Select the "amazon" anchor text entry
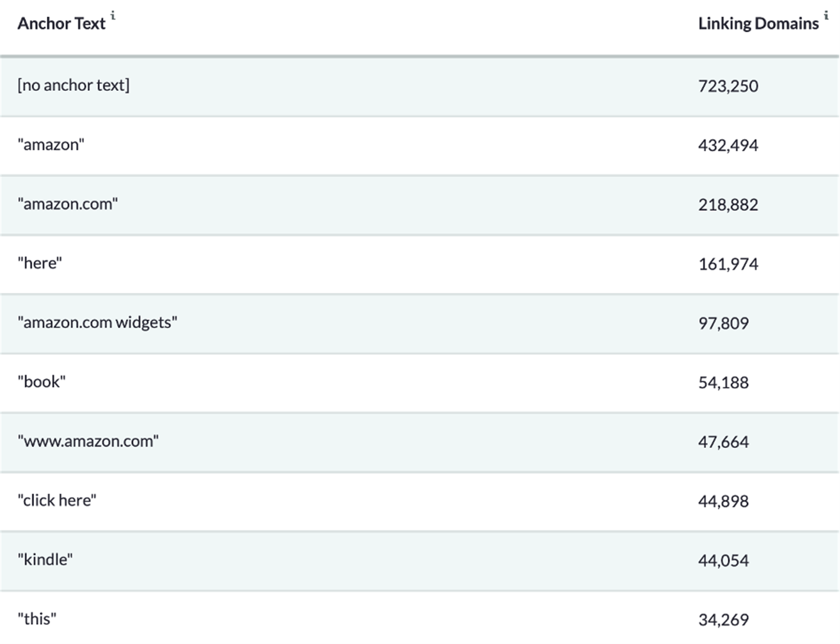Image resolution: width=840 pixels, height=644 pixels. (51, 145)
